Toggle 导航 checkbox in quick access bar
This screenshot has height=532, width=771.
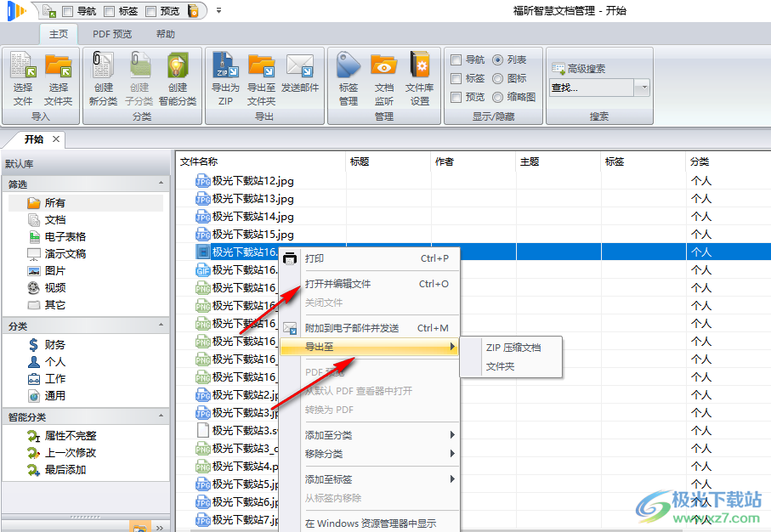point(68,11)
